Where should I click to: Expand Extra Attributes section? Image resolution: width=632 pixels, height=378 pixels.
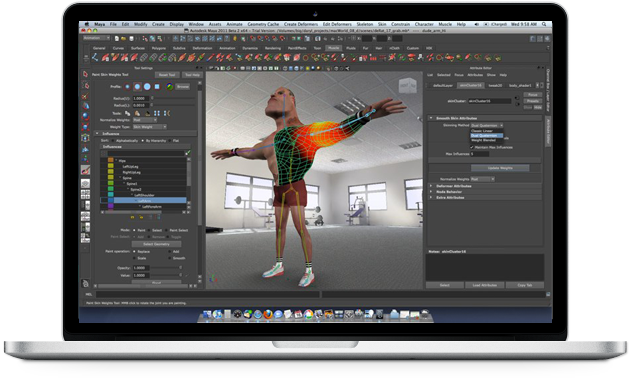(x=431, y=197)
